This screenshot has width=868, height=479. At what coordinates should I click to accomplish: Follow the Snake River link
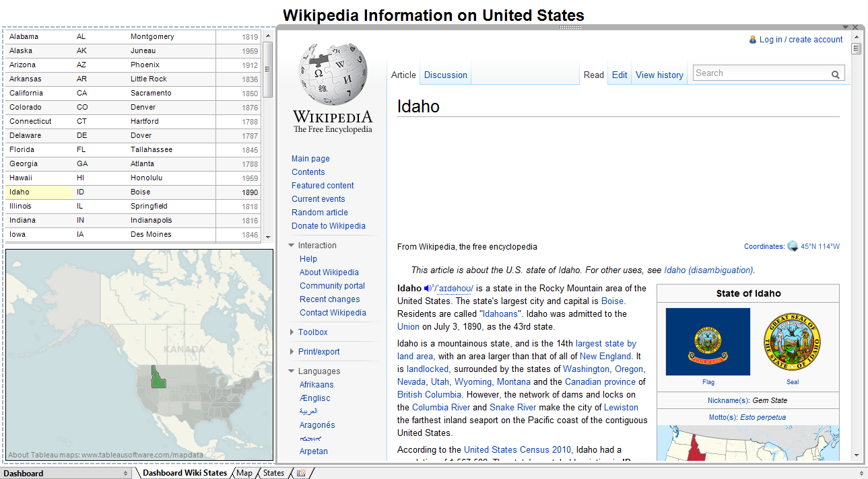coord(513,408)
